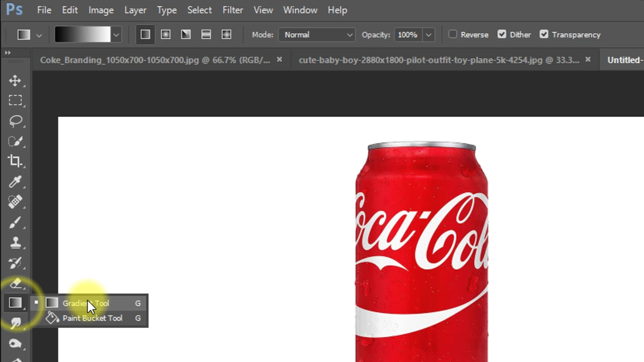Select the Crop tool
This screenshot has height=362, width=644.
tap(15, 161)
